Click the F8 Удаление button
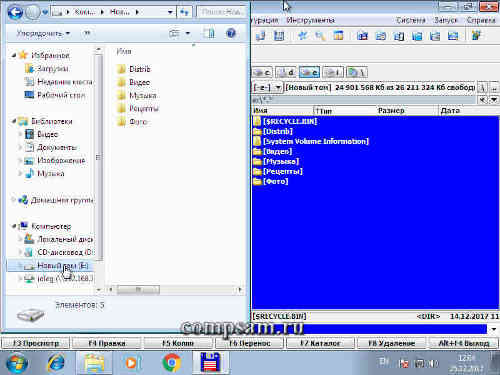Image resolution: width=500 pixels, height=375 pixels. [391, 343]
